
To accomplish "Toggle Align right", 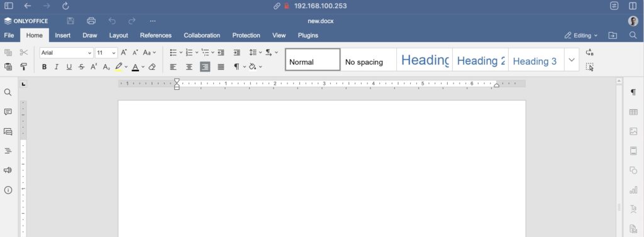I will click(205, 67).
